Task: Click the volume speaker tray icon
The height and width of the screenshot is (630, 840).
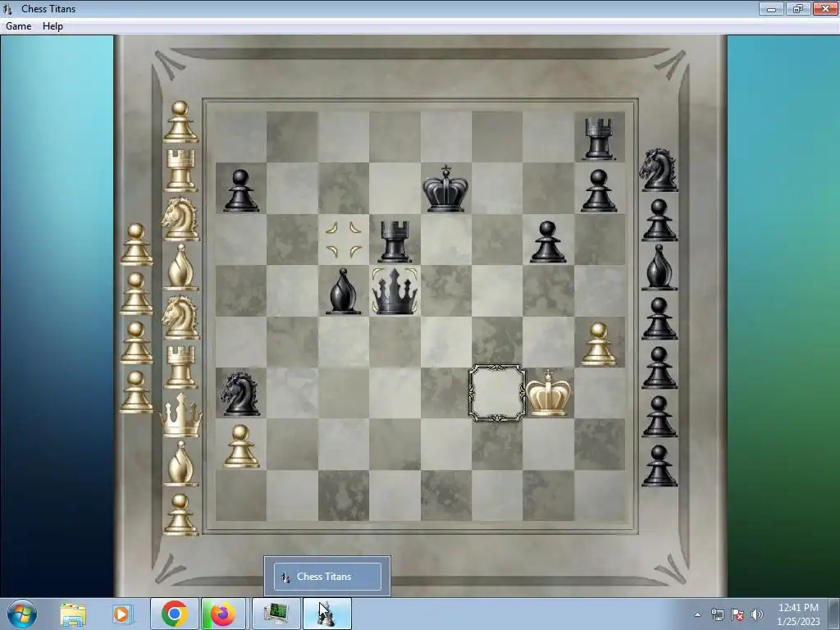Action: pos(756,614)
